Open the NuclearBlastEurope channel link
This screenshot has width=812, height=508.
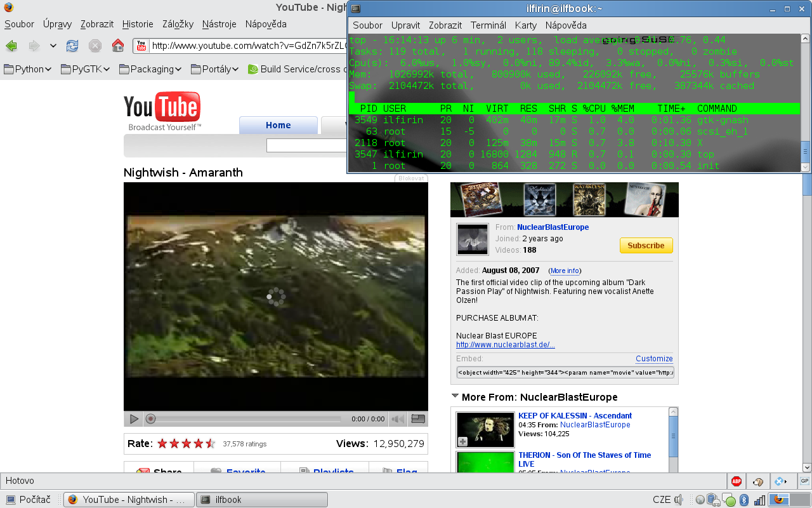coord(553,227)
